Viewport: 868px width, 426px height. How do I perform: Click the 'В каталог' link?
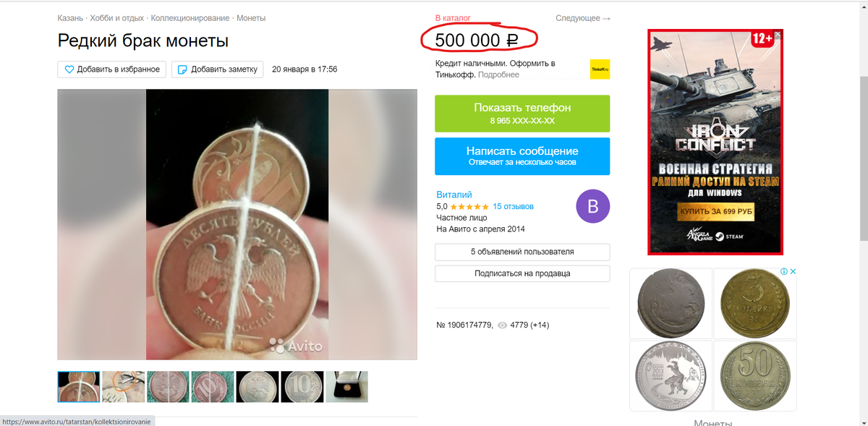[x=452, y=17]
